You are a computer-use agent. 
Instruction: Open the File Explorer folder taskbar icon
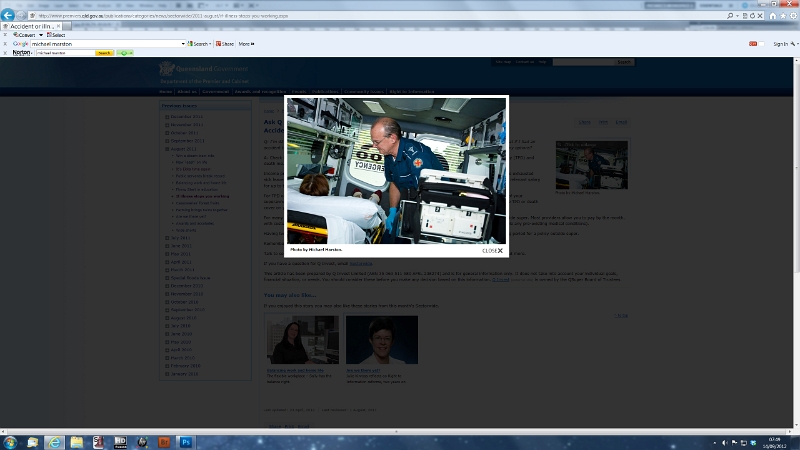pyautogui.click(x=77, y=442)
